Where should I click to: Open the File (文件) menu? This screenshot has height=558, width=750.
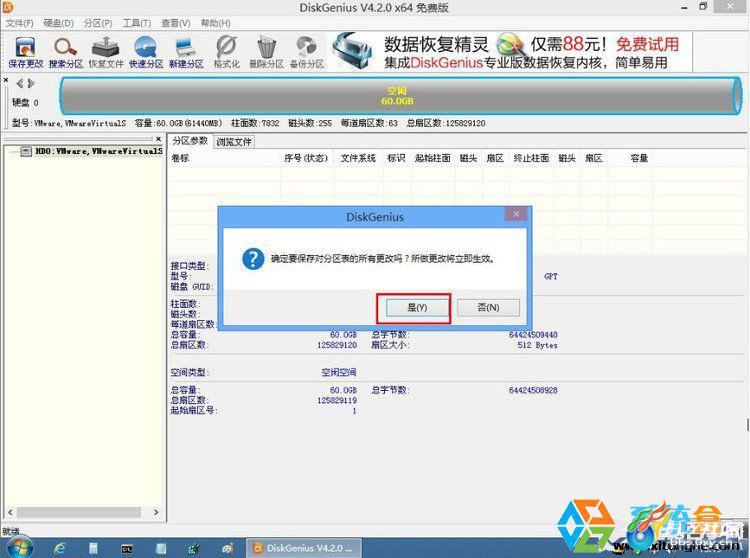pos(20,23)
